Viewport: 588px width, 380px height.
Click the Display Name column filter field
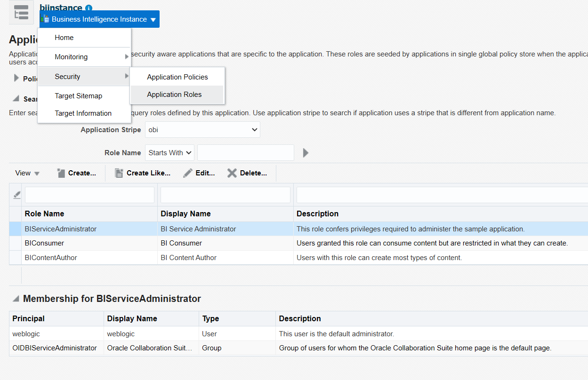[x=225, y=195]
